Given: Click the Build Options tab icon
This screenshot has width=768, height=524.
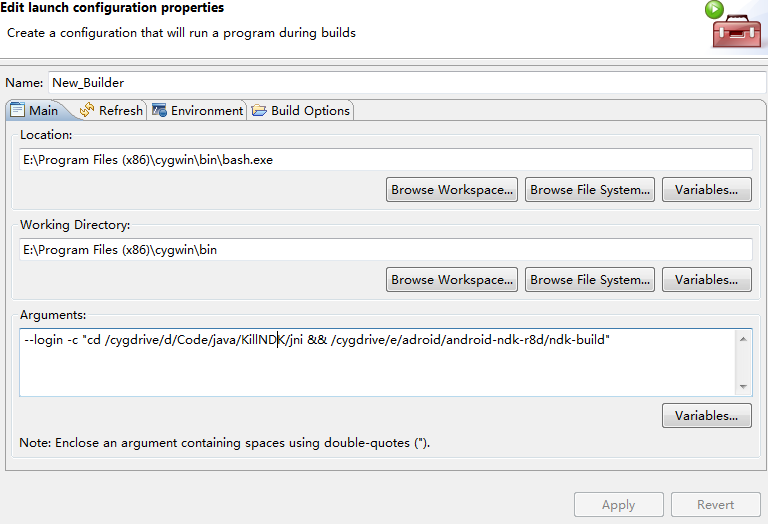Looking at the screenshot, I should [259, 110].
